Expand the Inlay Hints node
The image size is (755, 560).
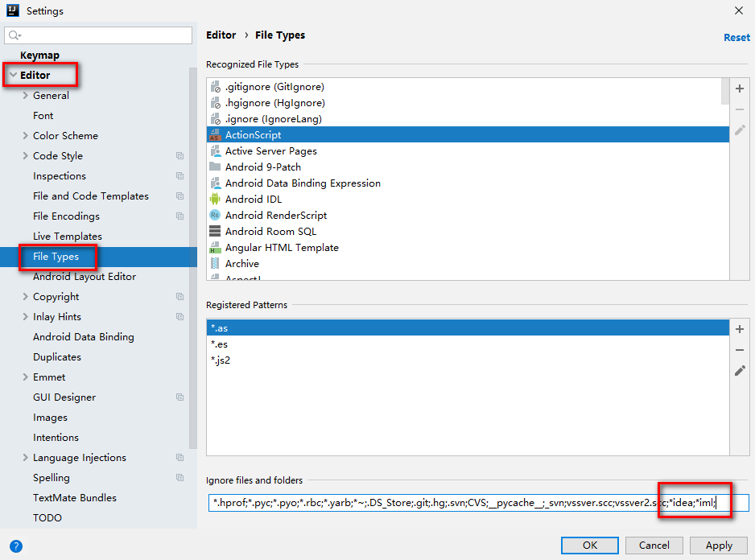pos(26,317)
